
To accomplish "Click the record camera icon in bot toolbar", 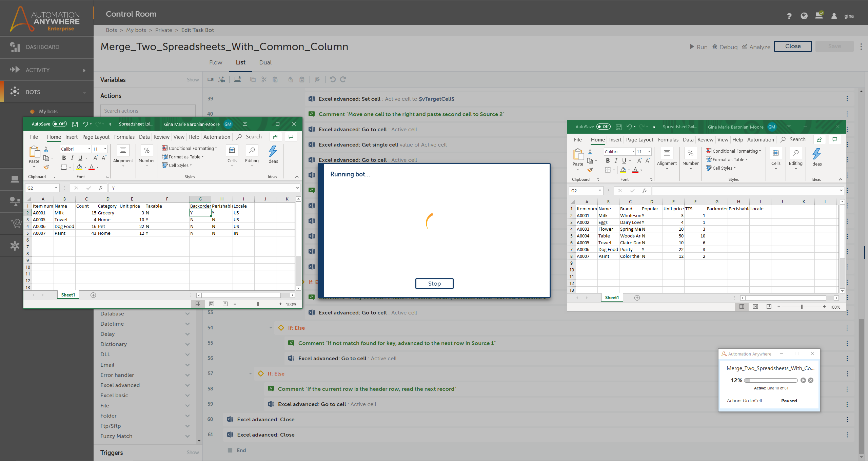I will pyautogui.click(x=210, y=79).
